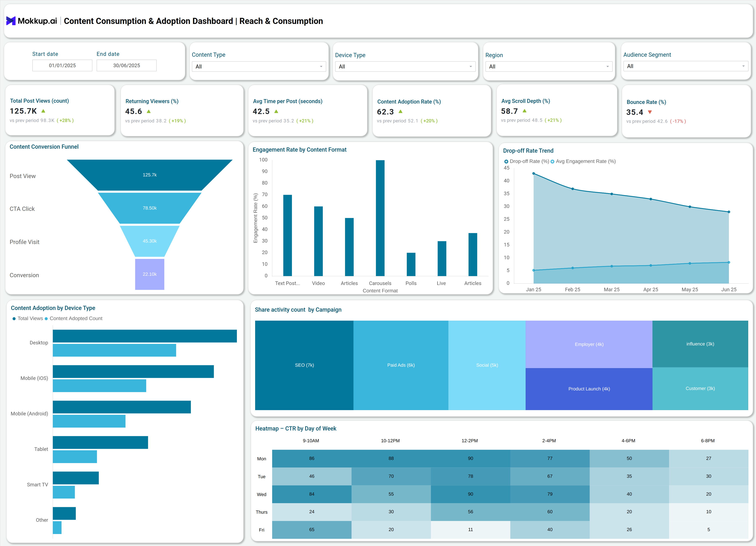Click the Share activity count by Campaign title
The width and height of the screenshot is (756, 546).
(x=298, y=310)
